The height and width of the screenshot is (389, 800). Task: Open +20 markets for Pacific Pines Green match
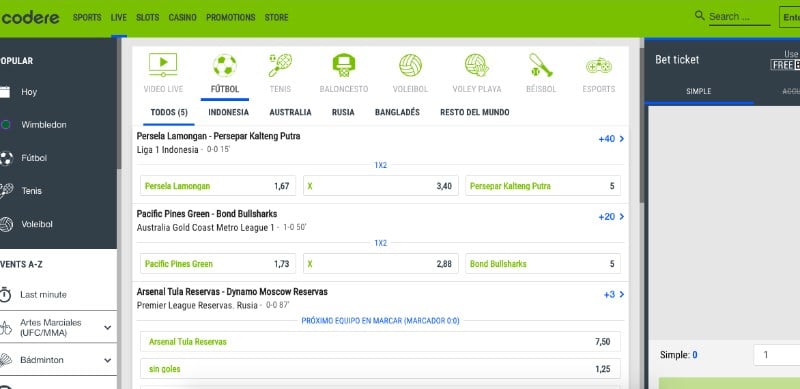tap(611, 217)
